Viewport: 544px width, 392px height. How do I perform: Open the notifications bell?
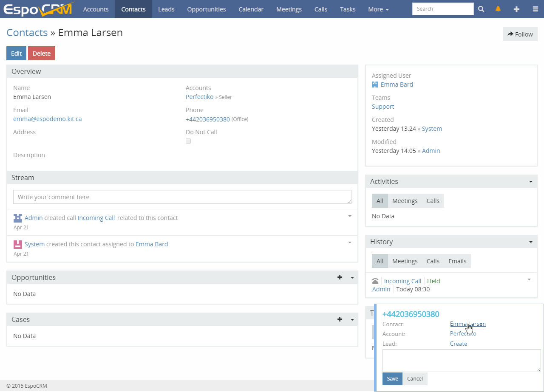498,9
